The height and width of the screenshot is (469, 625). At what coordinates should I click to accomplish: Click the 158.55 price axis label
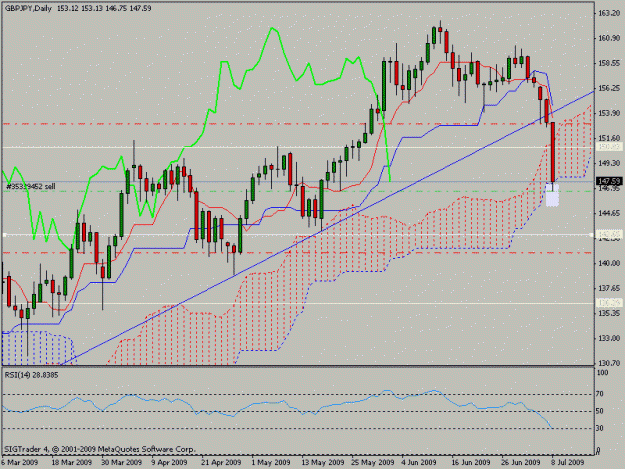(x=609, y=63)
